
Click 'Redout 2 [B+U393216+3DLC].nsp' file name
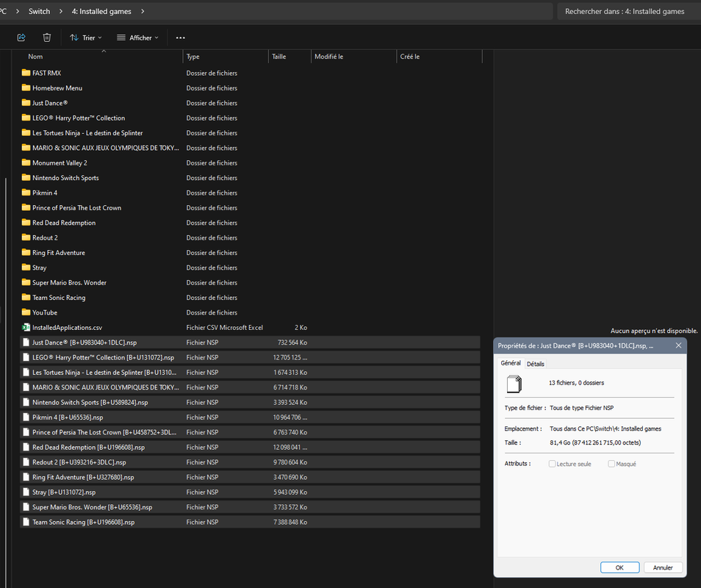pyautogui.click(x=79, y=462)
